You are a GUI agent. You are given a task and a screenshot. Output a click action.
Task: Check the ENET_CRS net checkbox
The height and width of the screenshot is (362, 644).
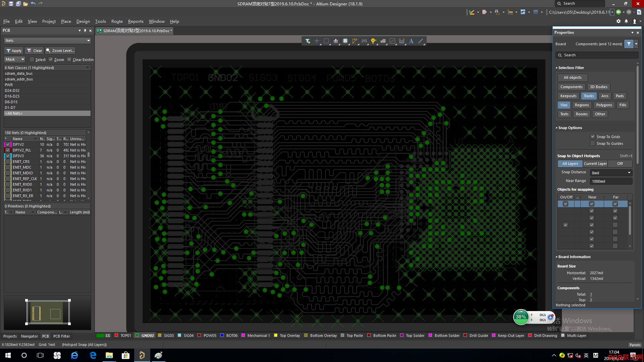[x=8, y=162]
